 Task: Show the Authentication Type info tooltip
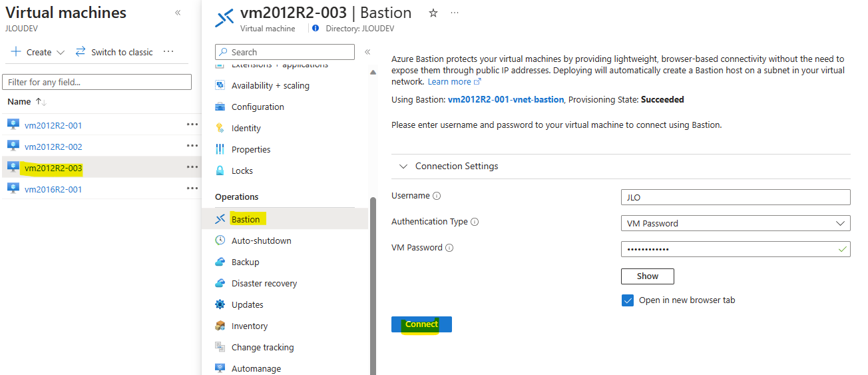475,222
